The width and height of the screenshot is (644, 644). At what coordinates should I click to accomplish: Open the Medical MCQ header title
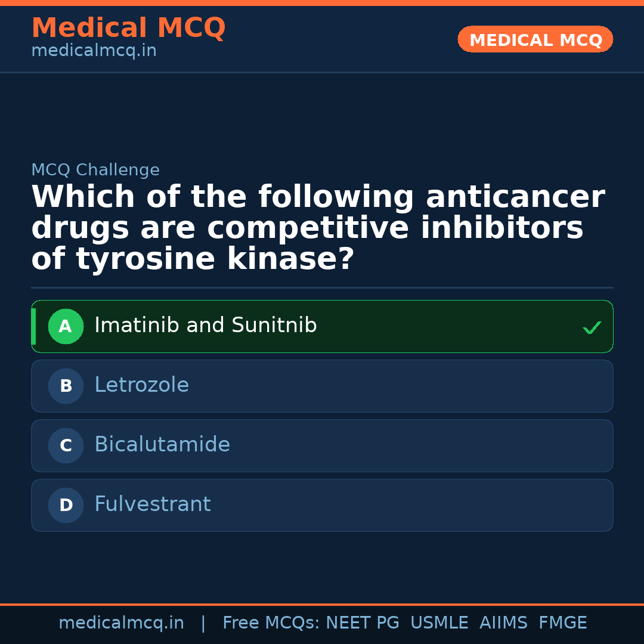pyautogui.click(x=128, y=28)
